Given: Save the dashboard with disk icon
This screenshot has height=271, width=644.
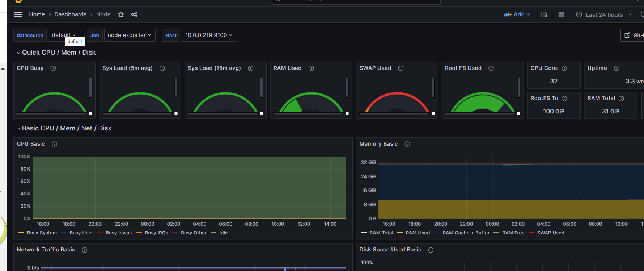Looking at the screenshot, I should pos(544,14).
